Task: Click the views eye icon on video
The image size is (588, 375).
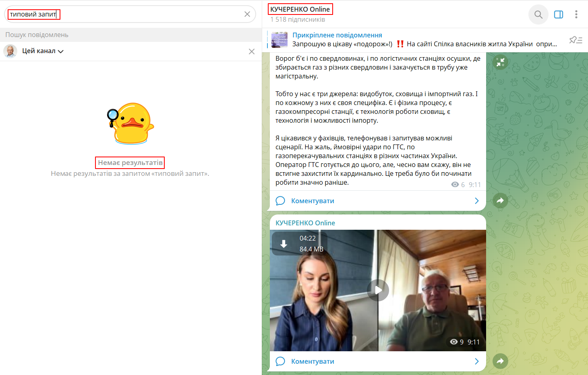Action: (454, 342)
